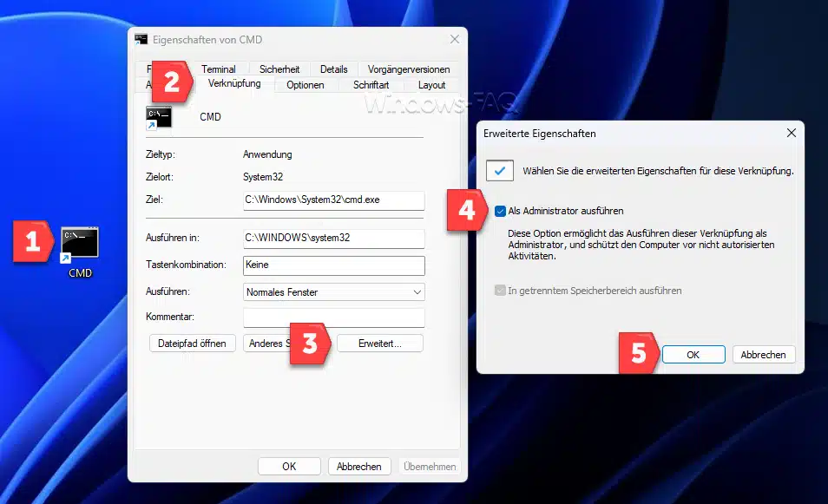Open the Details tab
Screen dimensions: 828x504
(334, 69)
